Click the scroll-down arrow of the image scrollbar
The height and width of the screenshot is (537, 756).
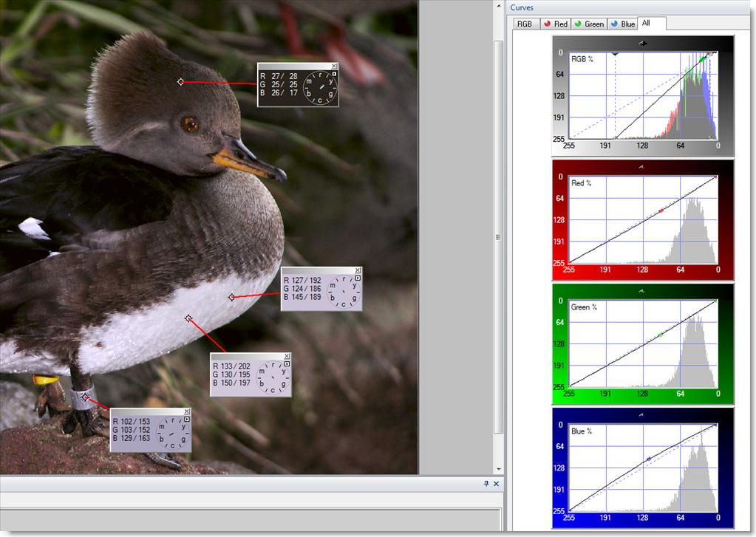(x=499, y=468)
